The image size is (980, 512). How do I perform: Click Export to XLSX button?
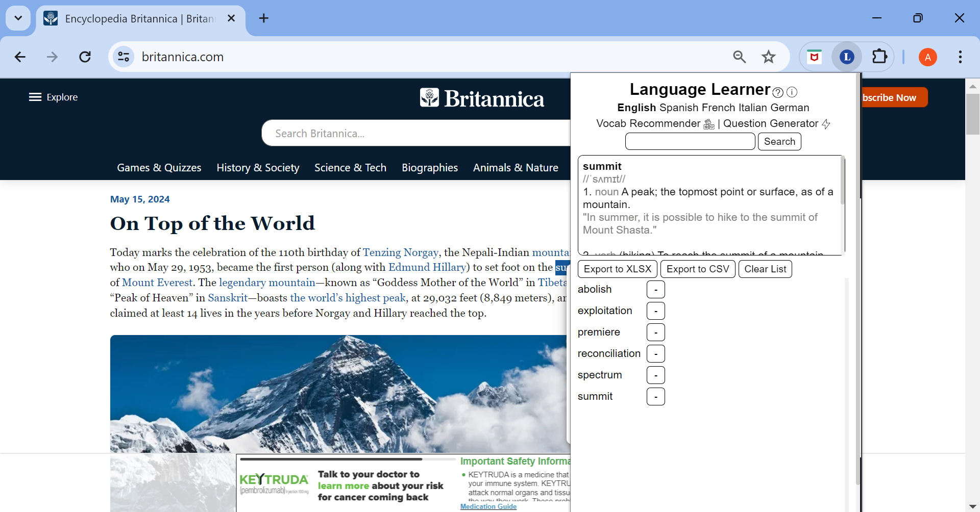(x=618, y=269)
